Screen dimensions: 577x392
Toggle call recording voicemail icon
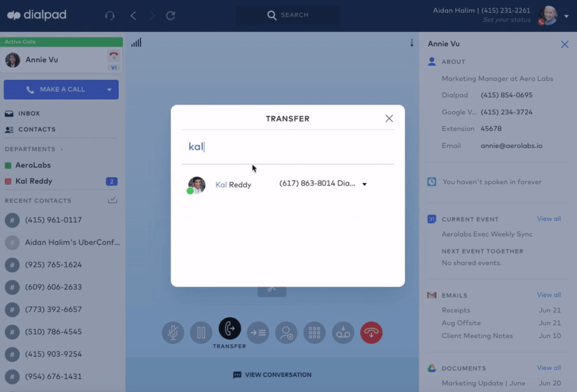[x=343, y=332]
